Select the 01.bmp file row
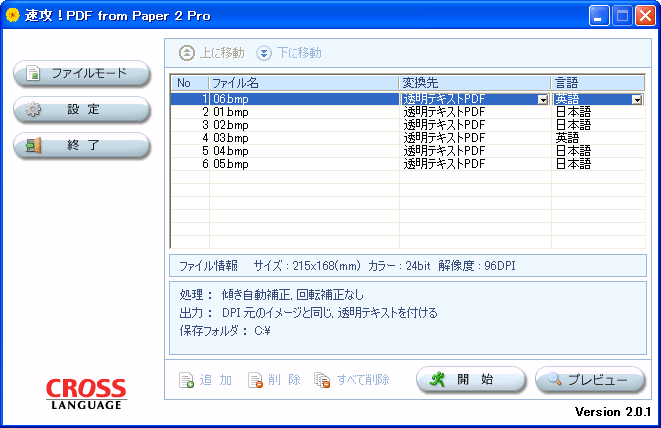 tap(408, 112)
